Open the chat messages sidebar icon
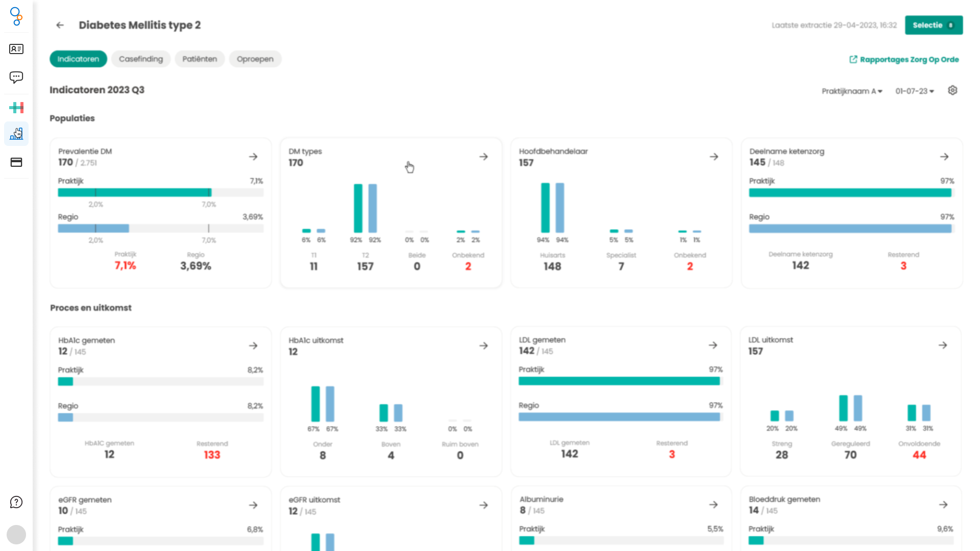Viewport: 980px width, 551px height. (16, 77)
